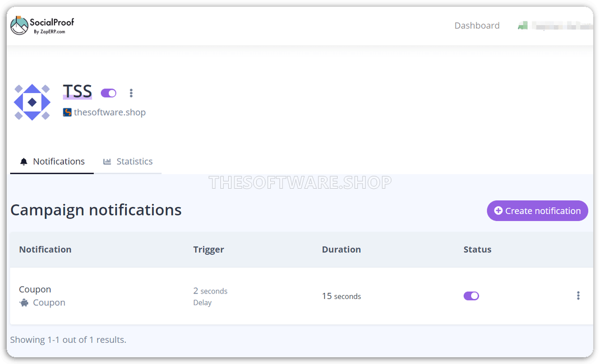This screenshot has width=600, height=364.
Task: Disable the Coupon notification status switch
Action: tap(471, 296)
